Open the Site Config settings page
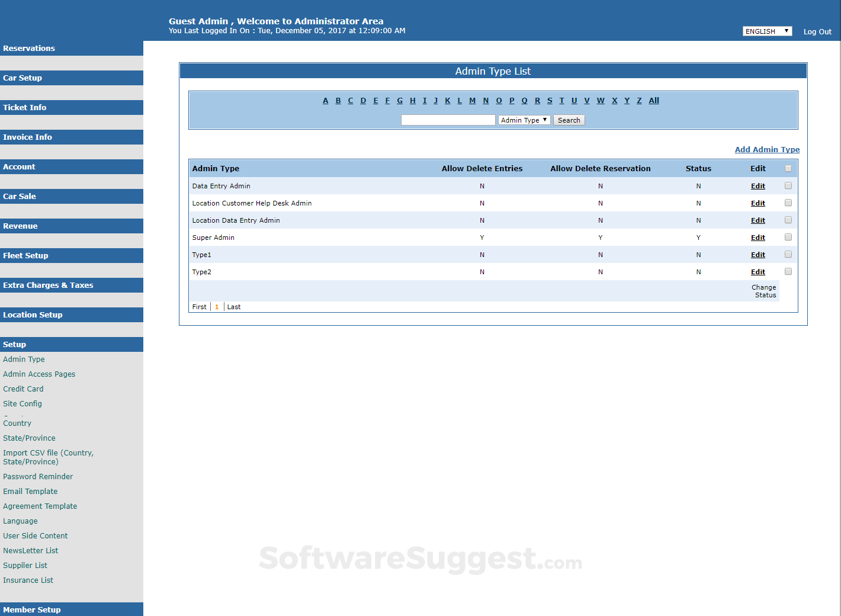Viewport: 841px width, 616px height. coord(23,403)
